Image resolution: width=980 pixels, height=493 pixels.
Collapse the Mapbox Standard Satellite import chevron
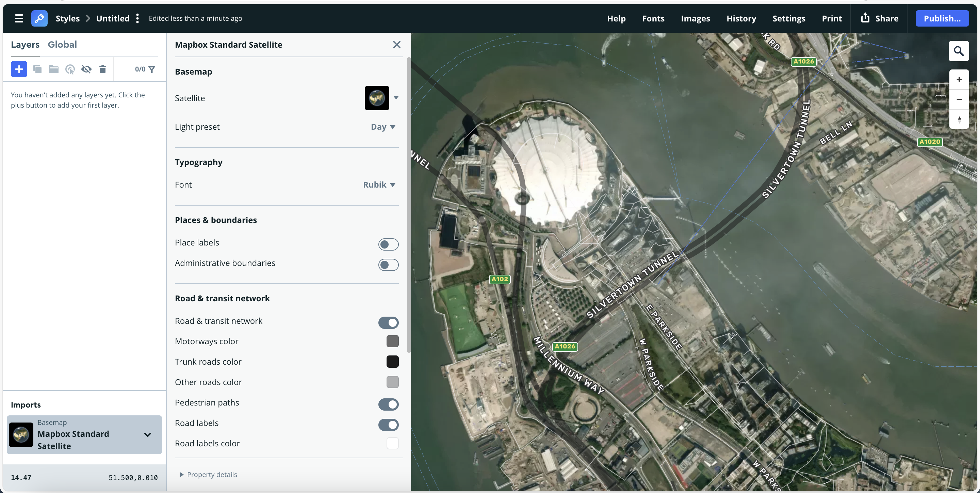coord(147,434)
